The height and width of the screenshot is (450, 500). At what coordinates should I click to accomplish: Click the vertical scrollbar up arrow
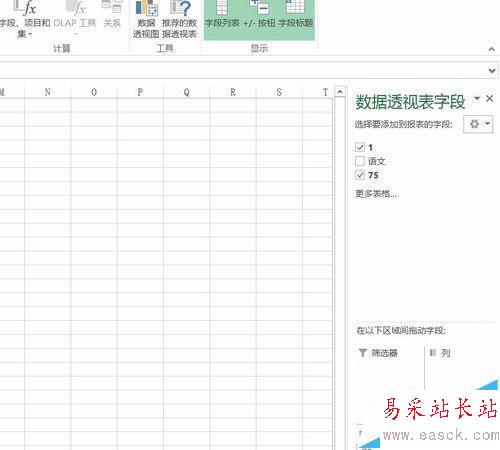tap(340, 91)
